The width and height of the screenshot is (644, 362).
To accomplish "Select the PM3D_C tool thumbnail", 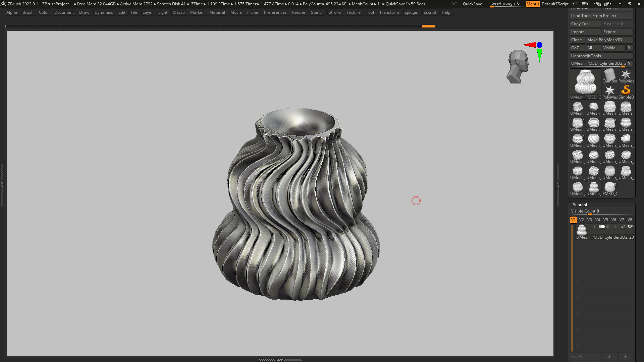I will [609, 189].
